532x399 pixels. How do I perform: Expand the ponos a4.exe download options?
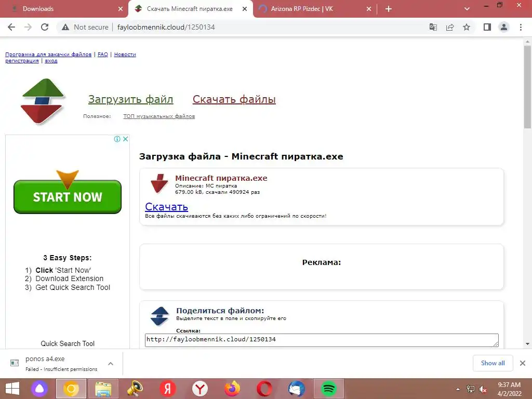111,363
